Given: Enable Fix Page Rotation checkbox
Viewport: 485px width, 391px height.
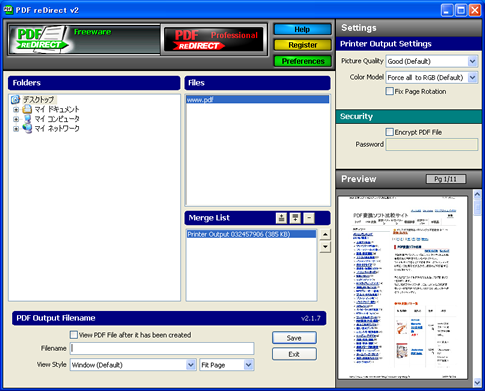Looking at the screenshot, I should [x=389, y=91].
